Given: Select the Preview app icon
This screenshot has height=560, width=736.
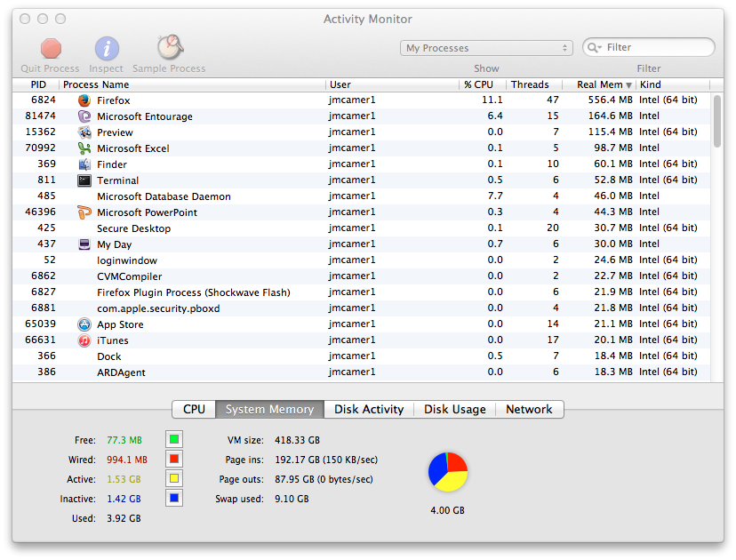Looking at the screenshot, I should [x=84, y=132].
